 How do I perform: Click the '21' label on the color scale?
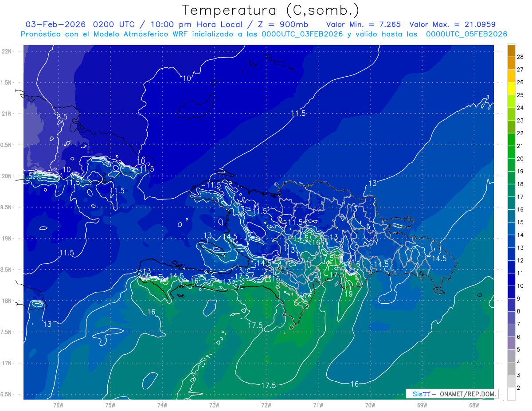(x=520, y=146)
